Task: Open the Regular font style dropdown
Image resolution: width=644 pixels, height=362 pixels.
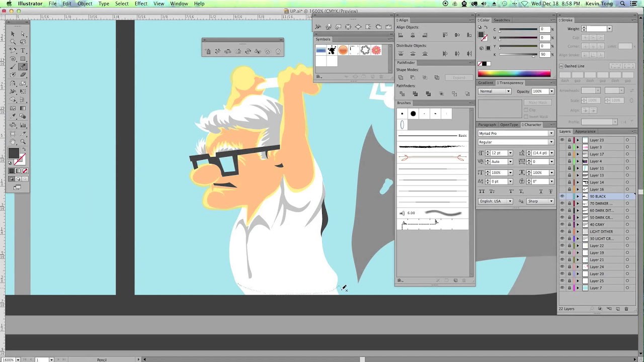Action: tap(551, 142)
